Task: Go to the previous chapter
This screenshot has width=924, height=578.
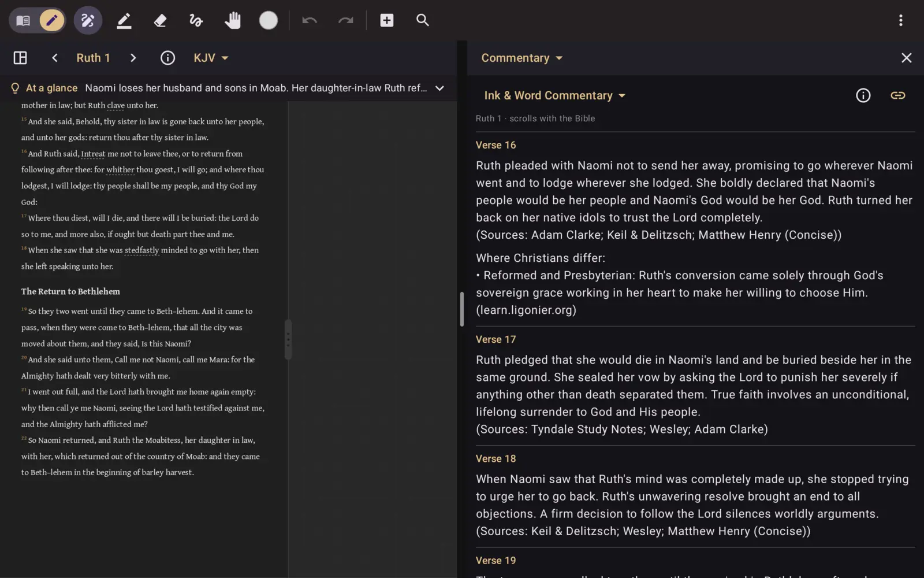Action: click(55, 58)
